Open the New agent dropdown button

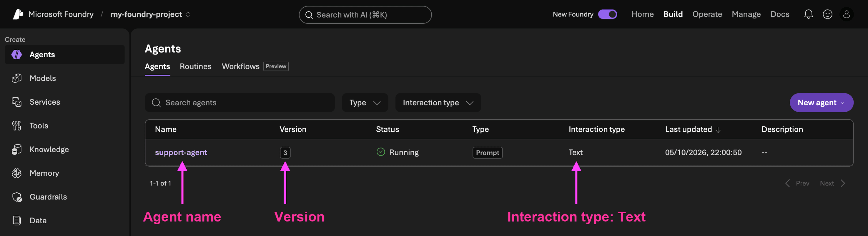pos(821,103)
